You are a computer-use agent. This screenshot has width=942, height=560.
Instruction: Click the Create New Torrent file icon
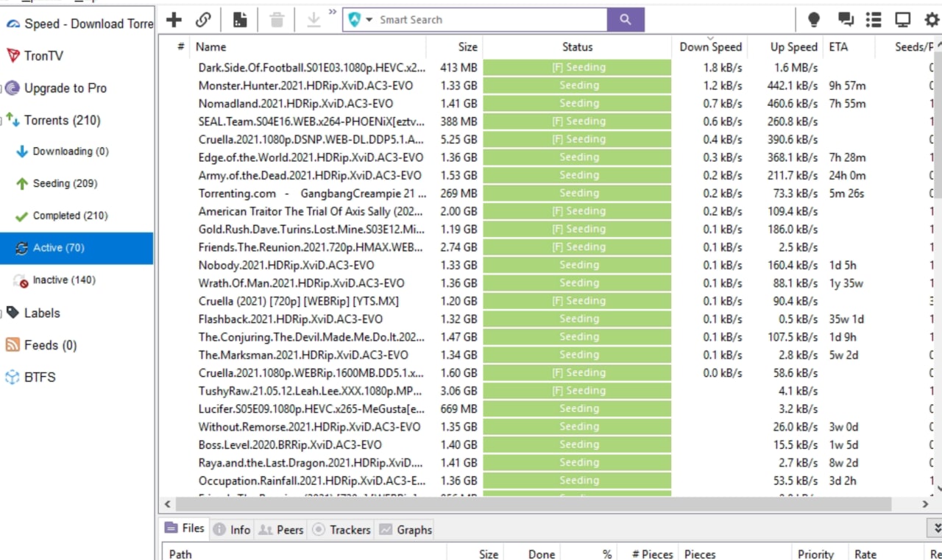tap(240, 20)
